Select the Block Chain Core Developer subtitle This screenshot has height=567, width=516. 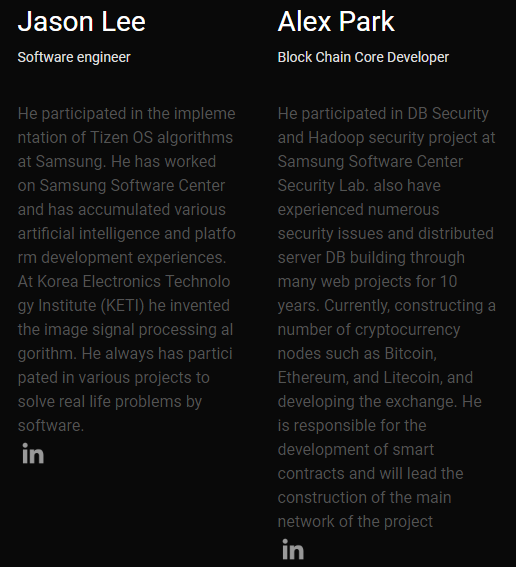363,57
